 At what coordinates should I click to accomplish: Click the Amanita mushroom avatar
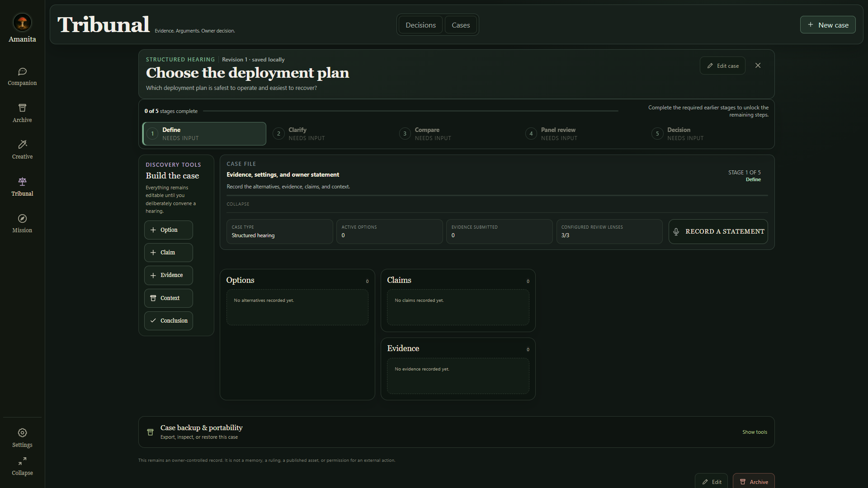[22, 22]
